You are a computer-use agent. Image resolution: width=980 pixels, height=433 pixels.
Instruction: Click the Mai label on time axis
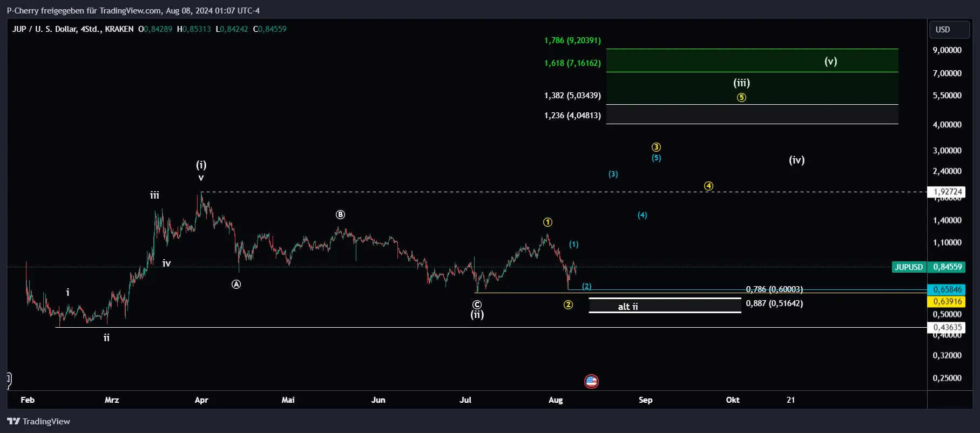pyautogui.click(x=288, y=400)
